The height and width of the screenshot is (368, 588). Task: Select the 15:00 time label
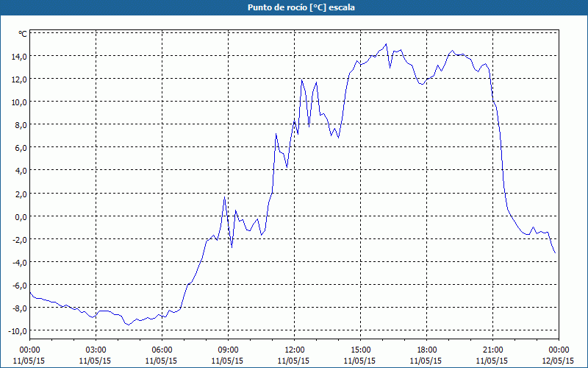click(x=360, y=350)
